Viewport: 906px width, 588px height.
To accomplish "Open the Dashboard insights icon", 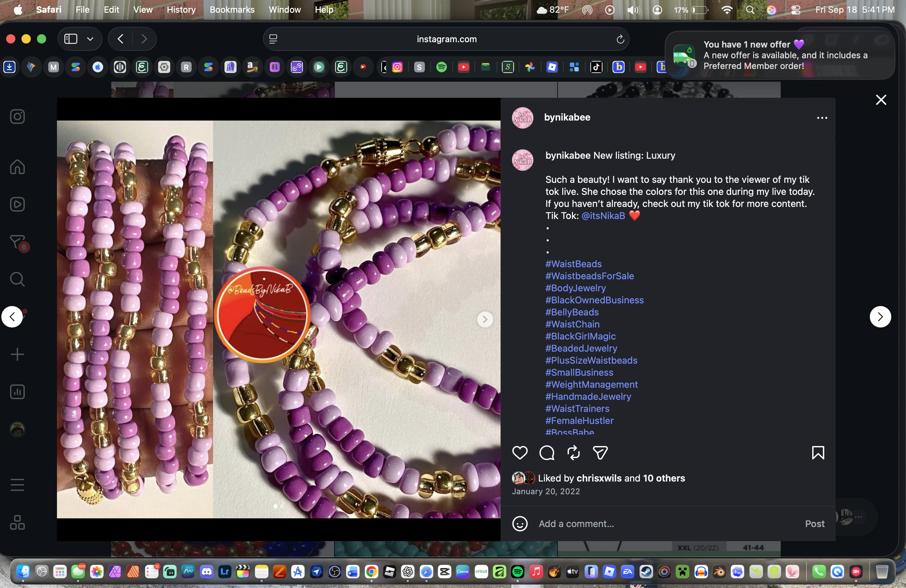I will 17,392.
